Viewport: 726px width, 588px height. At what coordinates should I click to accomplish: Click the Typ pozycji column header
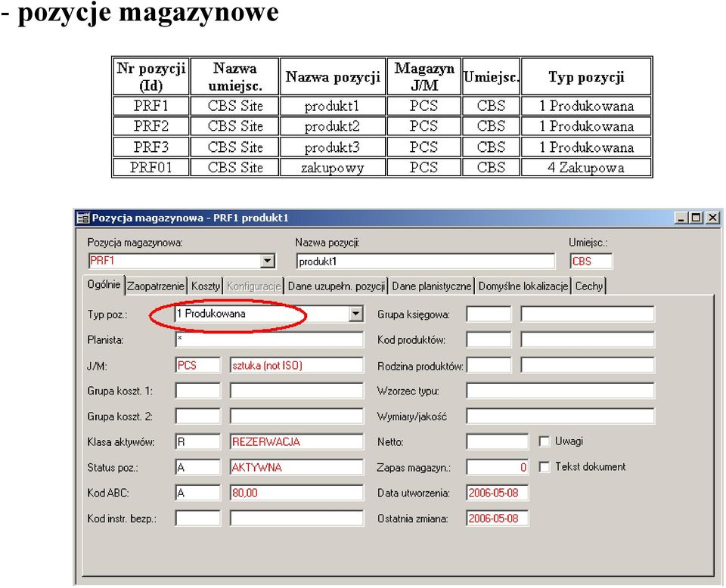click(586, 77)
